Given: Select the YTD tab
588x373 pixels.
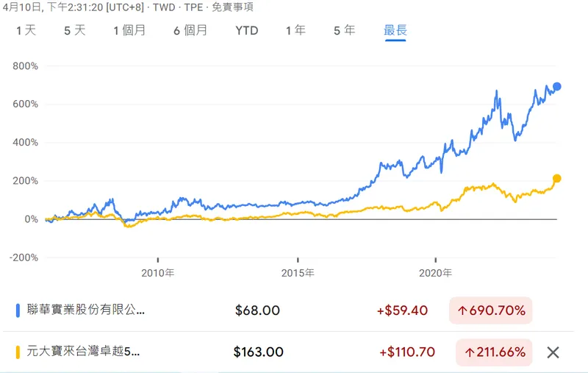Looking at the screenshot, I should (247, 31).
